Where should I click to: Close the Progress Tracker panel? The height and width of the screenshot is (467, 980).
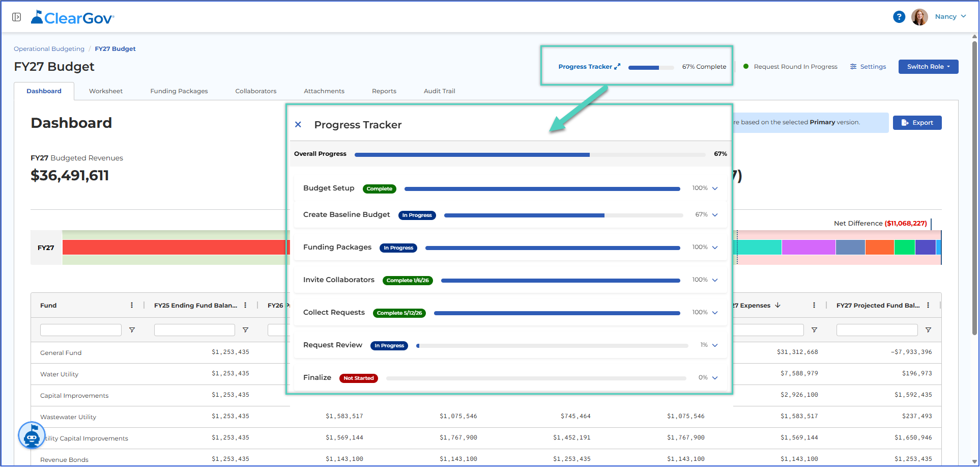(x=298, y=124)
